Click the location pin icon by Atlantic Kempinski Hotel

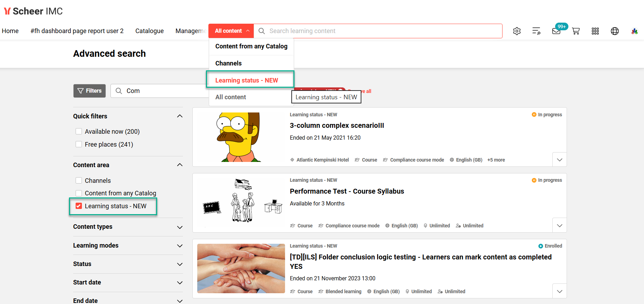tap(292, 160)
